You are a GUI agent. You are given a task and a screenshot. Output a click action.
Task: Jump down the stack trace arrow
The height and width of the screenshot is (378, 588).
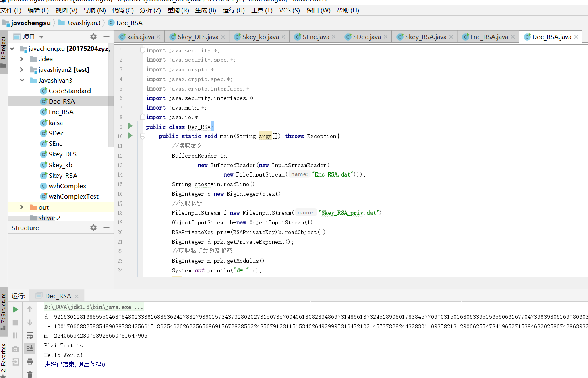[30, 322]
